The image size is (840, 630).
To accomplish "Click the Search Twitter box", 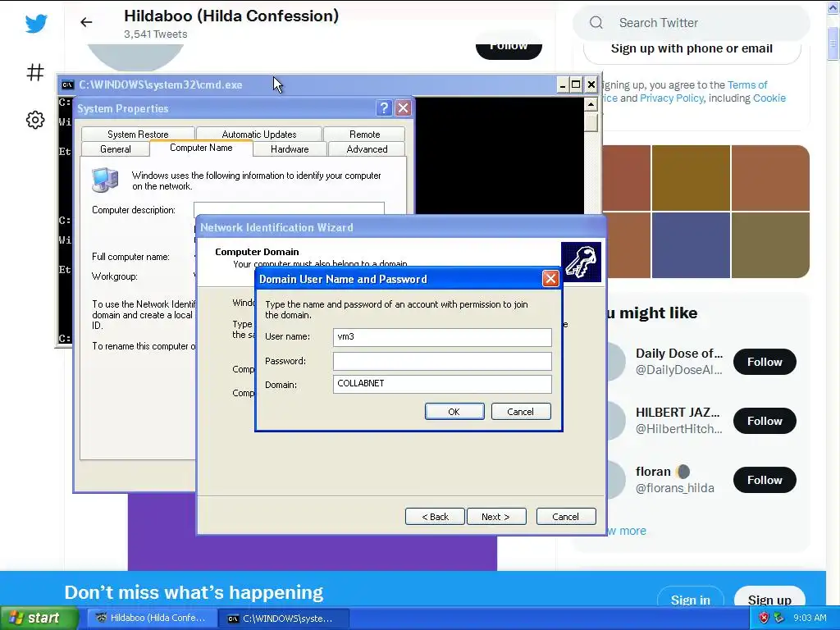I will tap(691, 22).
